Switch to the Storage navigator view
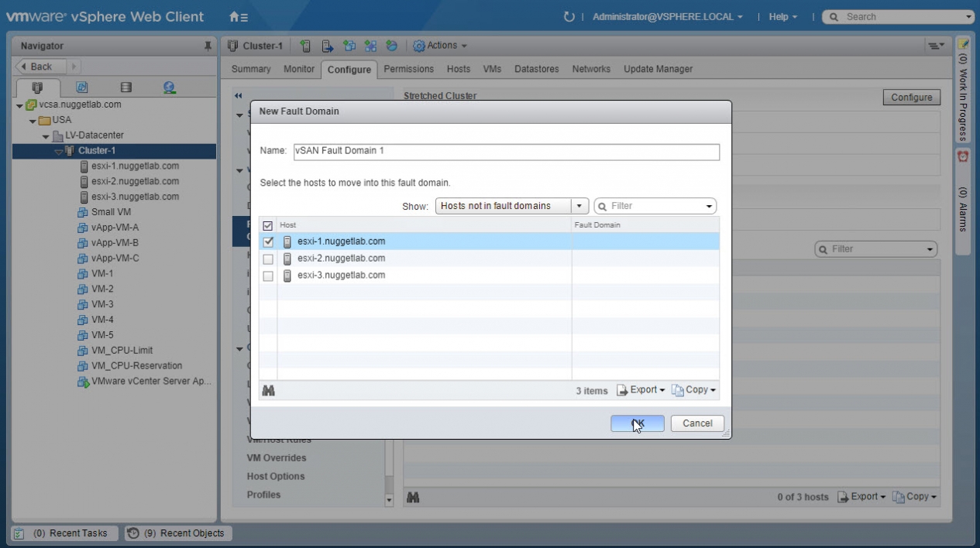The image size is (980, 548). point(126,88)
